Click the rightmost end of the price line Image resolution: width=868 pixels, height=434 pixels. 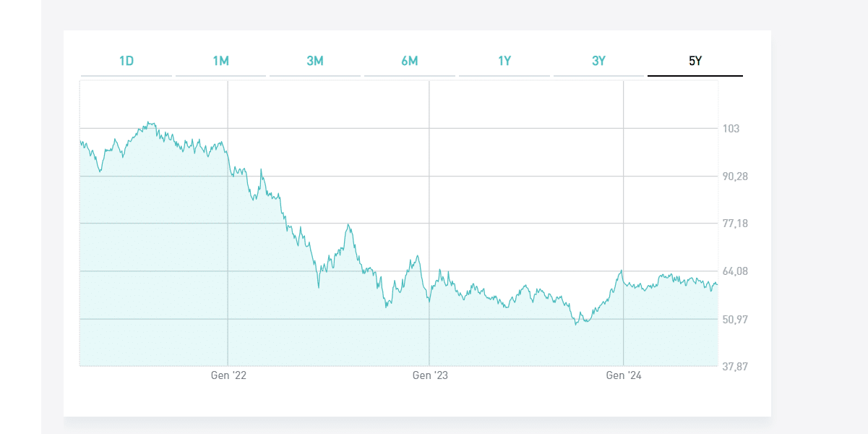point(717,284)
